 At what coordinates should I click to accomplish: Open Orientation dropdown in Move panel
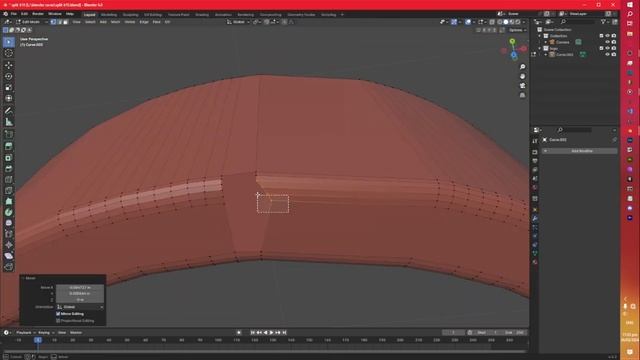(x=80, y=307)
